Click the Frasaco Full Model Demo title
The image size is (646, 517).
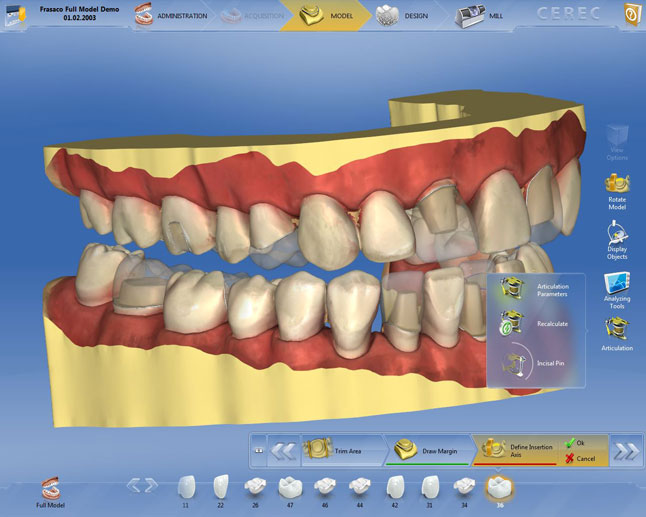pyautogui.click(x=80, y=9)
